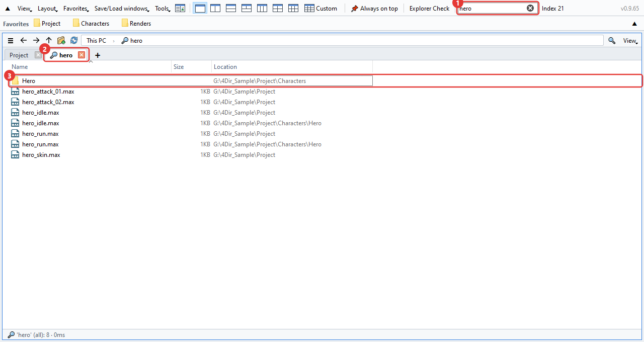Open the Layout dropdown menu
Image resolution: width=644 pixels, height=342 pixels.
[47, 9]
